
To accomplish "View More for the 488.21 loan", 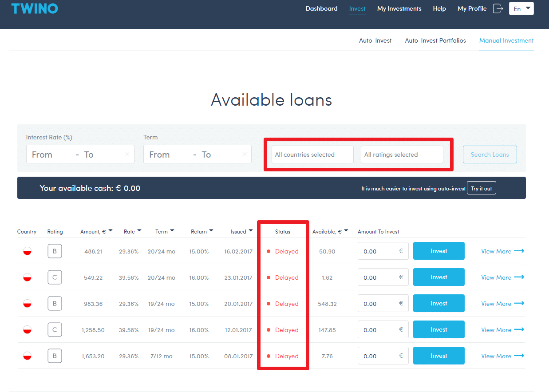I will tap(503, 251).
